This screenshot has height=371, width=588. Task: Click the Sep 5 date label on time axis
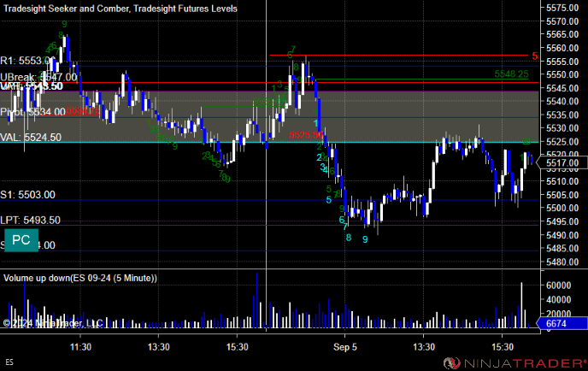click(x=345, y=347)
